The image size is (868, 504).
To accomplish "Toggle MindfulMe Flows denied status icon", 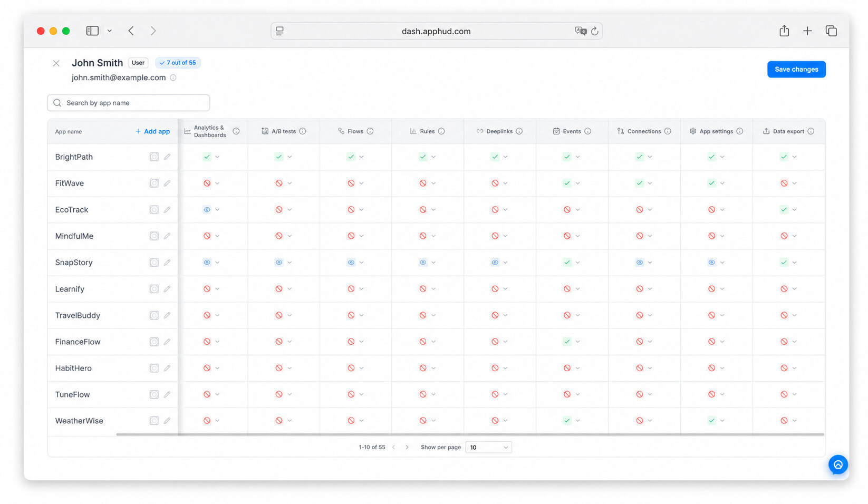I will (x=351, y=236).
